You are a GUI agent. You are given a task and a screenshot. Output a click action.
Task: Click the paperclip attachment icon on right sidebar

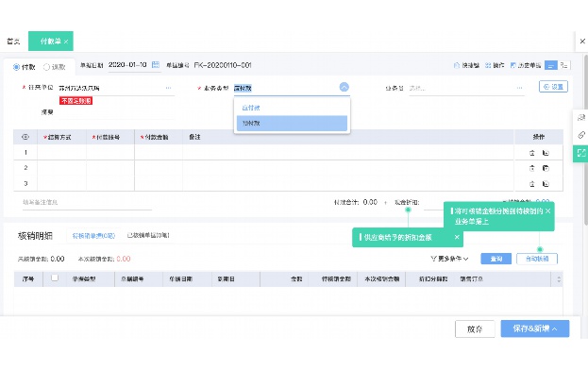pyautogui.click(x=580, y=135)
